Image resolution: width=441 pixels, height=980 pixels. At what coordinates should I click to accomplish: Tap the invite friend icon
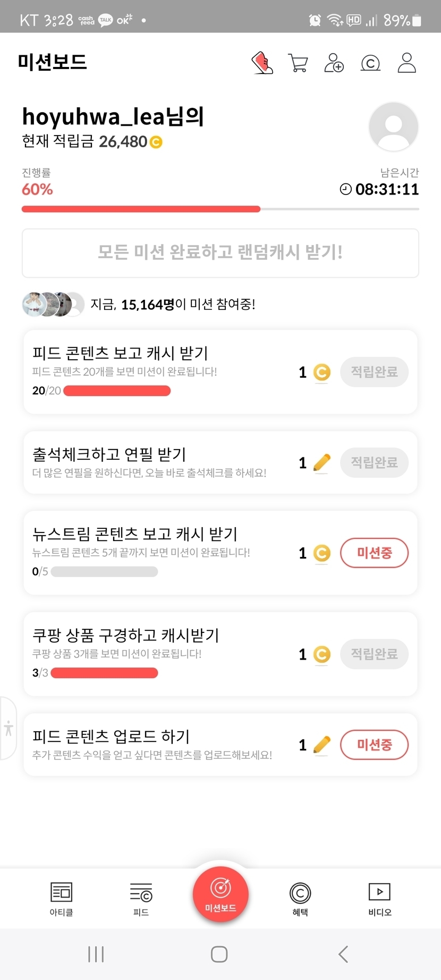tap(334, 63)
